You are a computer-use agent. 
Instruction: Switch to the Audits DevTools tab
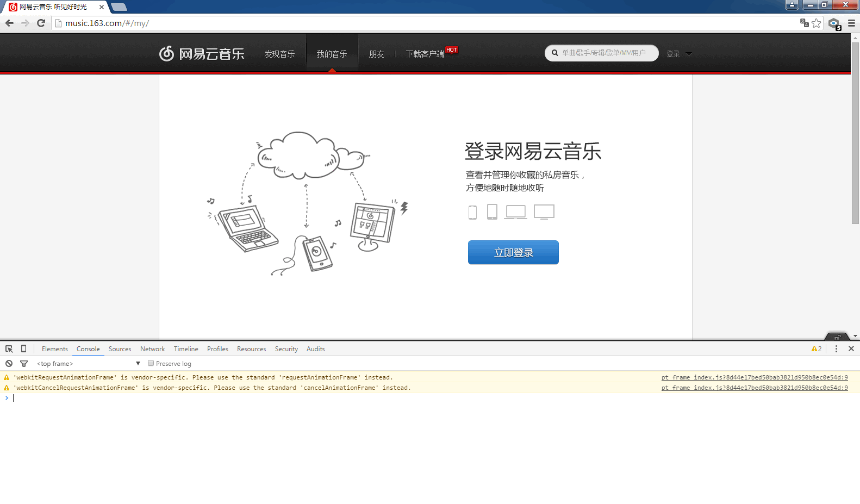[315, 349]
